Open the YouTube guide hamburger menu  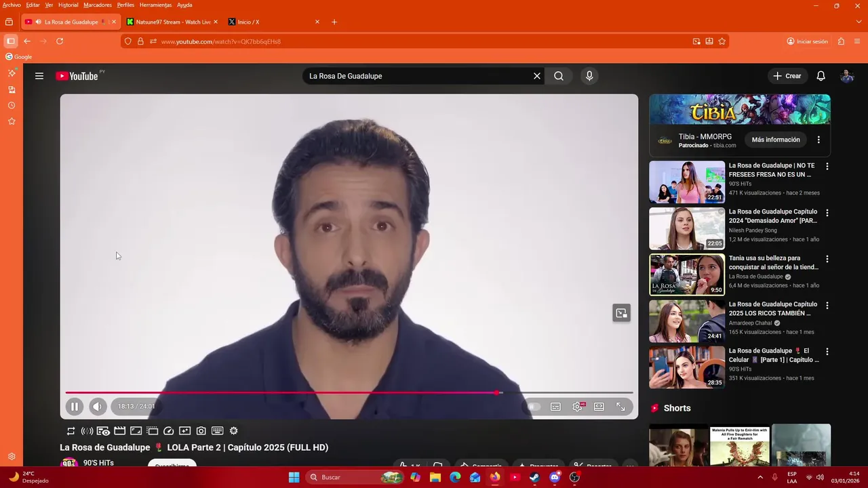pyautogui.click(x=39, y=76)
